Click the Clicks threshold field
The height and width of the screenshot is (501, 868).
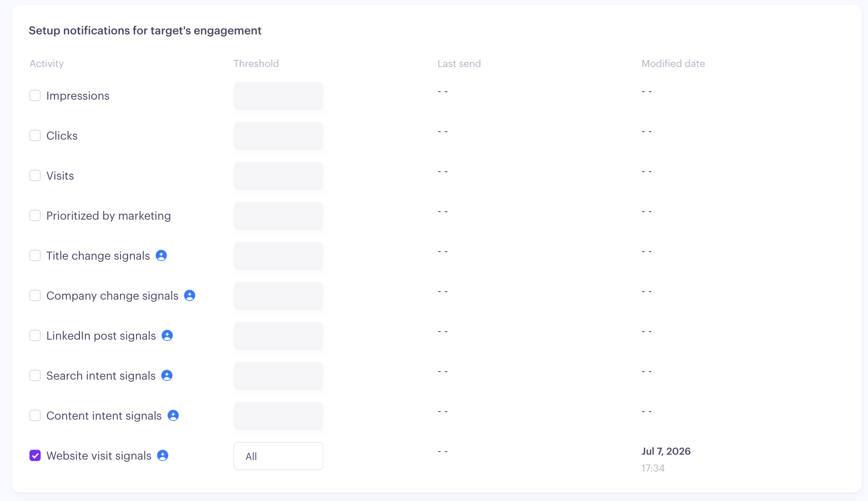coord(278,136)
